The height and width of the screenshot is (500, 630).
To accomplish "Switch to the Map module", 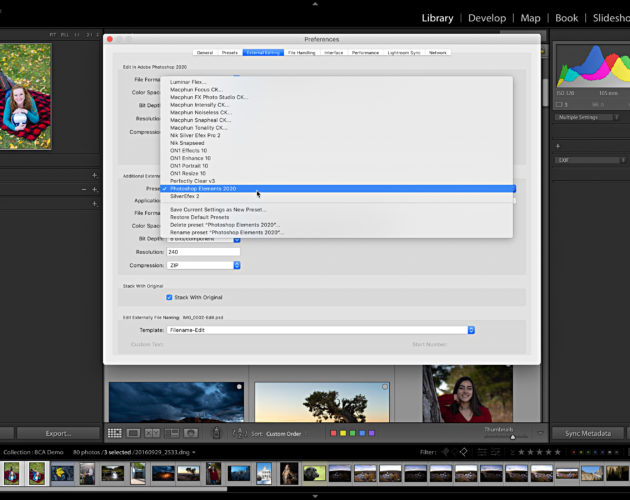I will 530,18.
